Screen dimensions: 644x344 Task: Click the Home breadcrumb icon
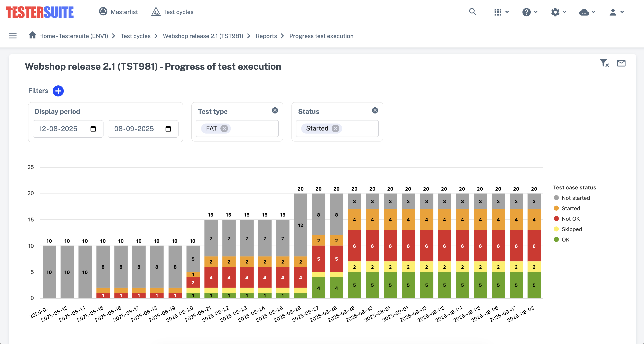tap(32, 35)
